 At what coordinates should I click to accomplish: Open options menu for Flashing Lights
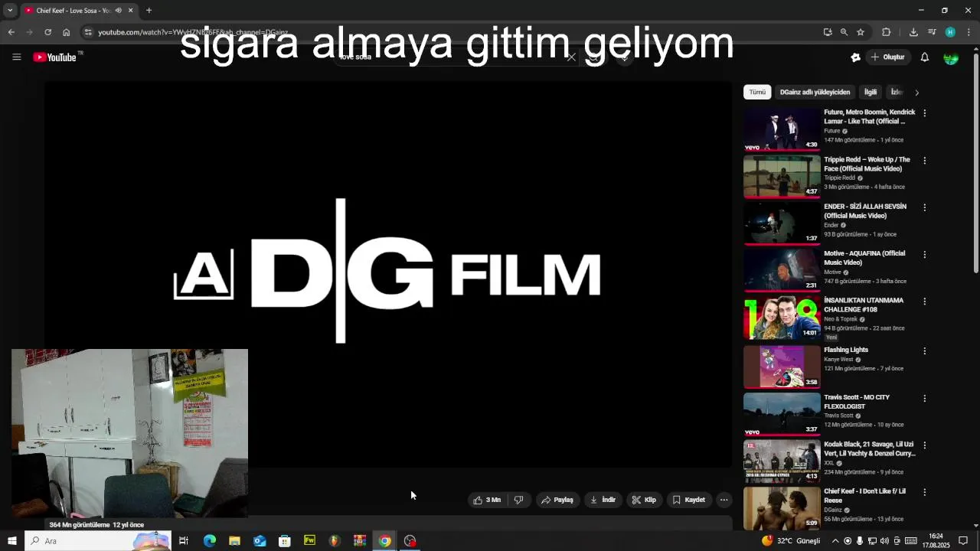pos(924,351)
